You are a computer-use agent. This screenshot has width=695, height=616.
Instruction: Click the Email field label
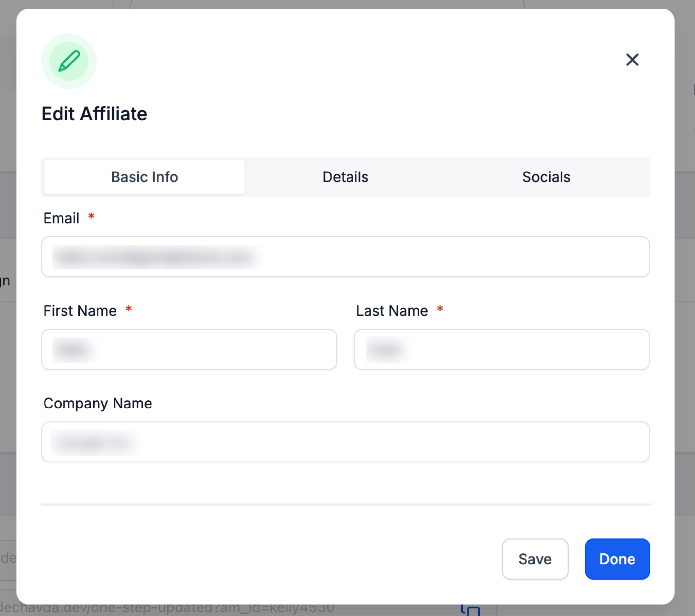(x=61, y=218)
